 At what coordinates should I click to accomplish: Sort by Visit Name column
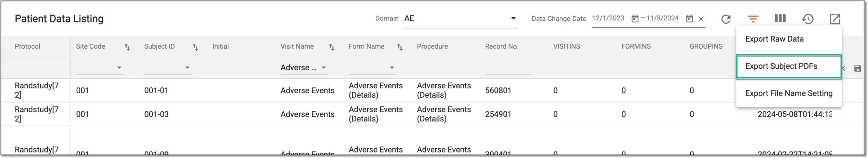tap(332, 47)
